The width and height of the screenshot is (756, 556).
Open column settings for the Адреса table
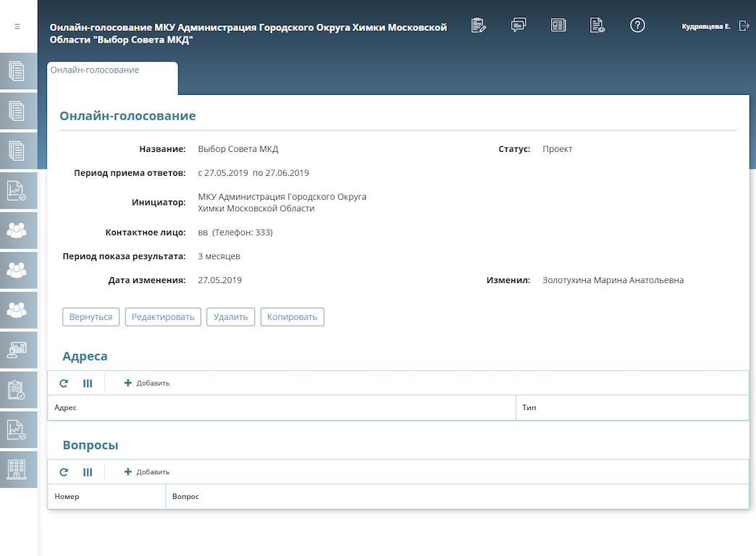(88, 383)
